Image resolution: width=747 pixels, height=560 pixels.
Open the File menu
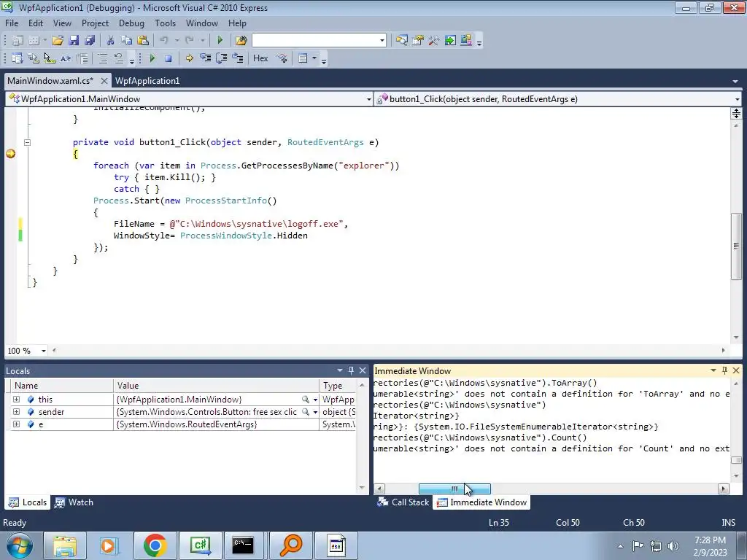pyautogui.click(x=12, y=23)
